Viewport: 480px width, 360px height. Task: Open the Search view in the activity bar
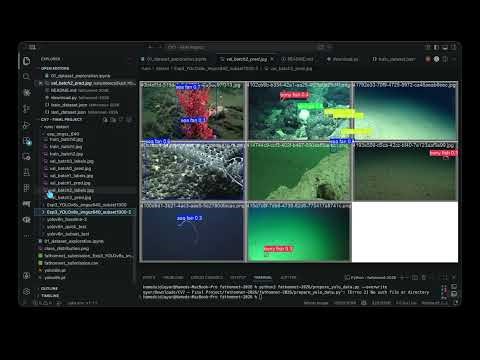coord(27,77)
